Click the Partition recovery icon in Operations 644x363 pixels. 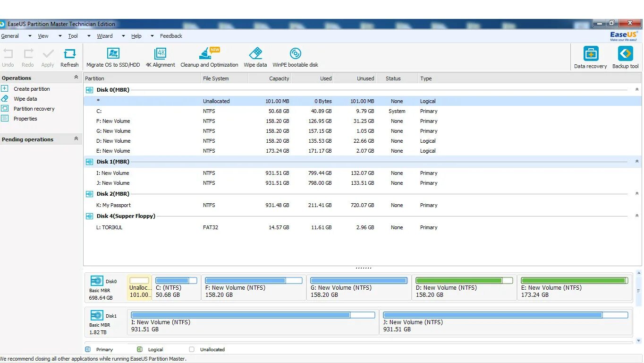(5, 108)
